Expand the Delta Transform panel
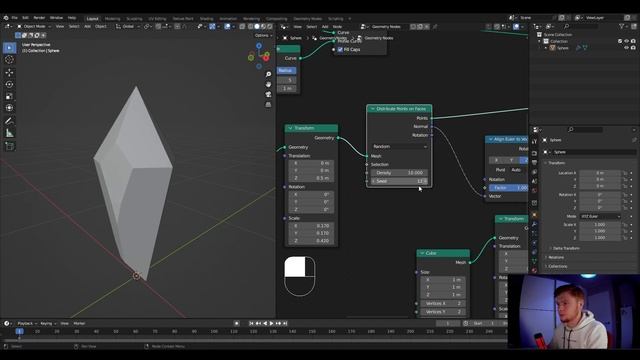 (x=566, y=248)
